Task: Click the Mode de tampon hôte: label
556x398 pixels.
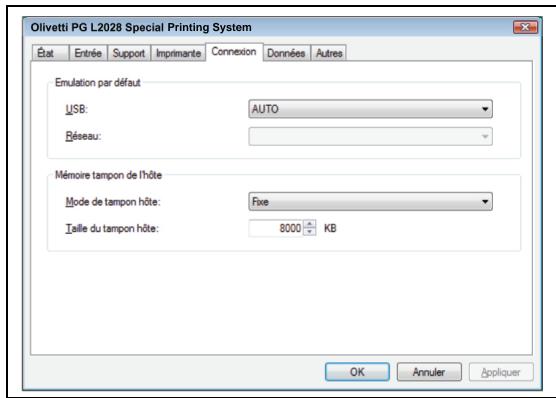Action: [113, 201]
